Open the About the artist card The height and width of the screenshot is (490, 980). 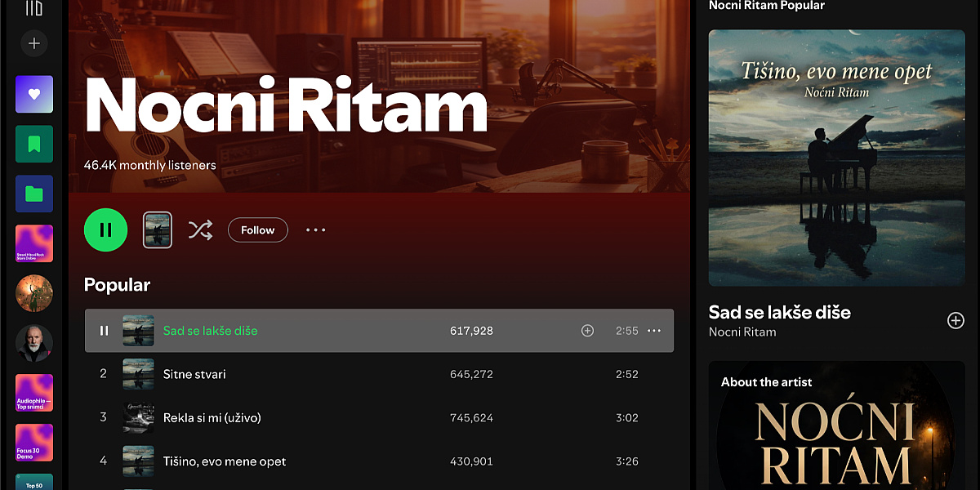837,425
